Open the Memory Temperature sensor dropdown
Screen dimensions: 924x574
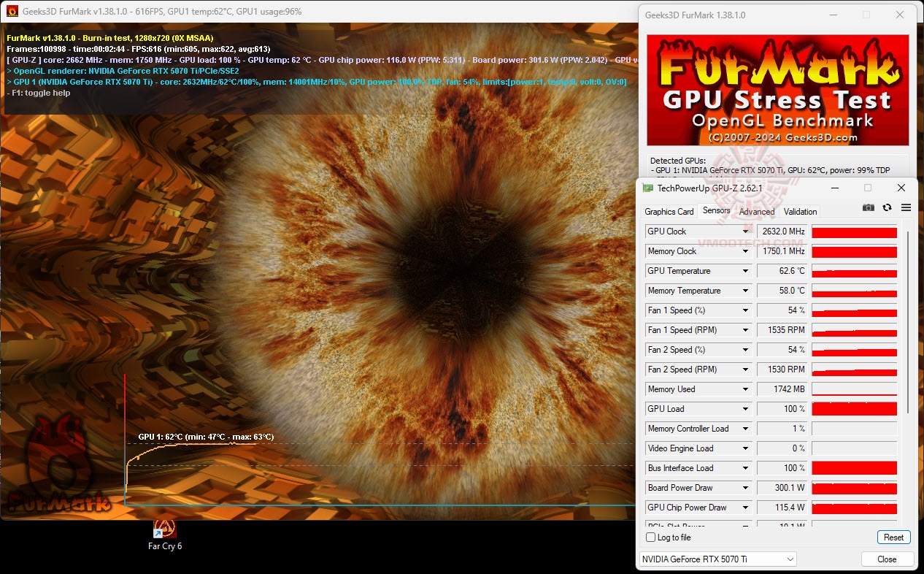745,291
